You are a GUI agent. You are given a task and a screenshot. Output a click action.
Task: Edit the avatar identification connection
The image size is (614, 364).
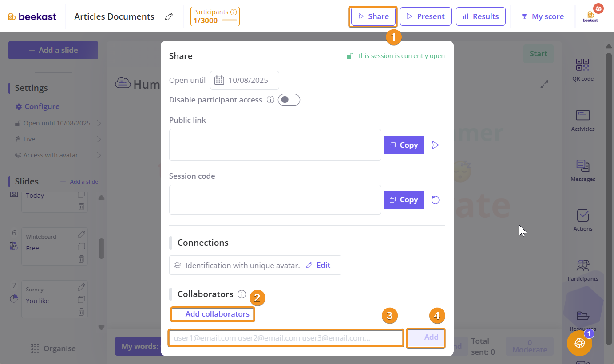318,265
